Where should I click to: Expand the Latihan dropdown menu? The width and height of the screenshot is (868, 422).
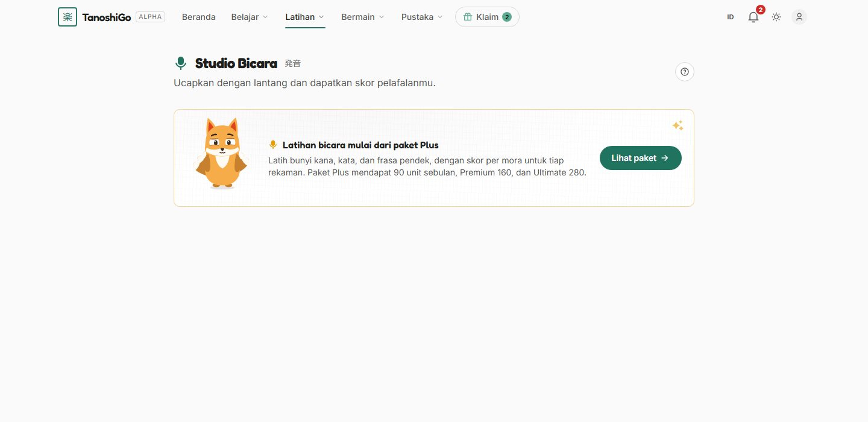point(305,17)
